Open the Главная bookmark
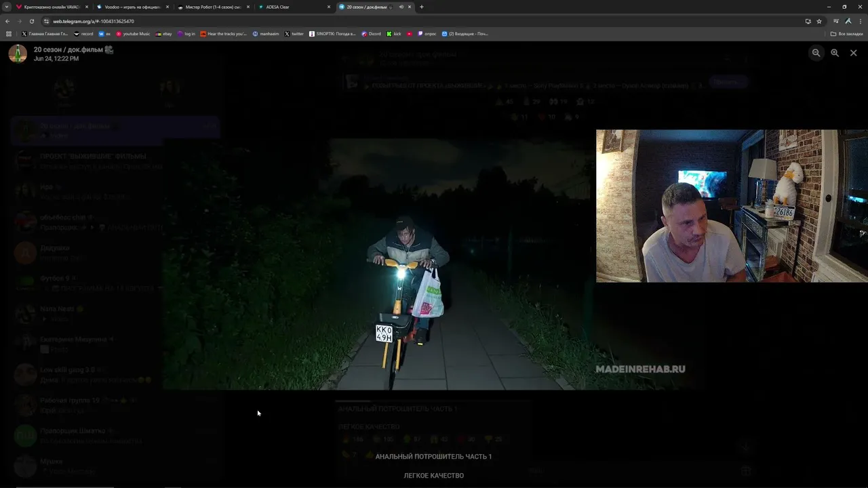Image resolution: width=868 pixels, height=488 pixels. (x=45, y=33)
